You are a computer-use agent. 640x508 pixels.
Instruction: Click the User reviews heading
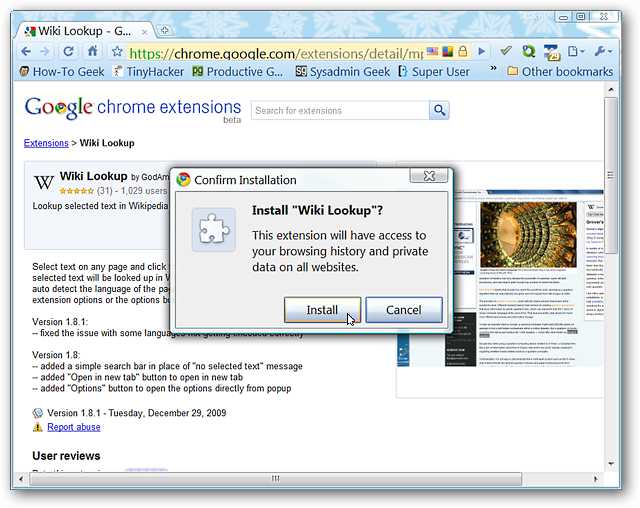point(66,456)
